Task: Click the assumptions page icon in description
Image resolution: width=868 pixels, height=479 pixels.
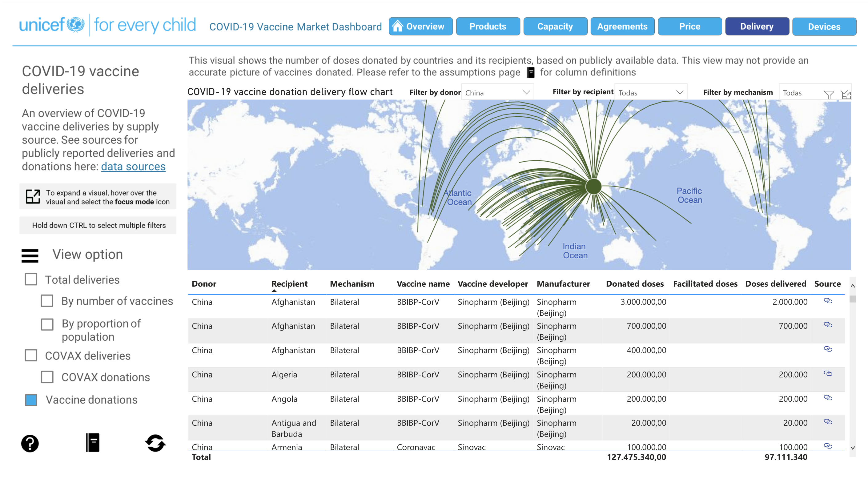Action: 531,72
